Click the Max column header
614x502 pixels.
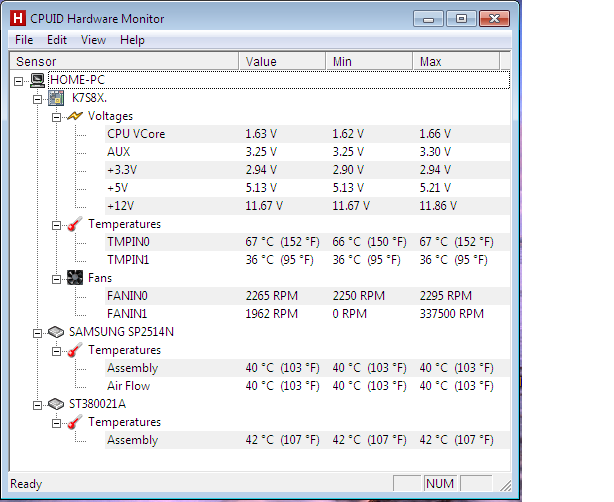click(x=456, y=61)
